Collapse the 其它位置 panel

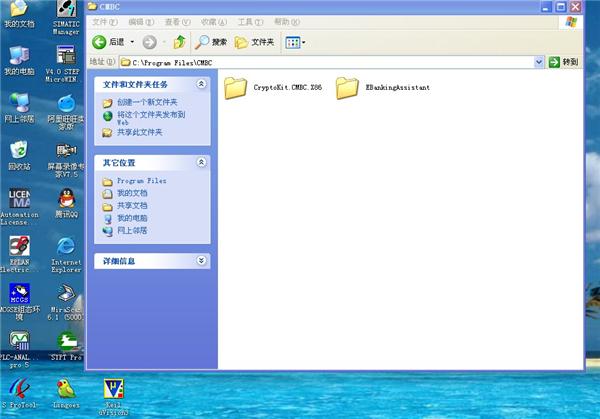201,162
